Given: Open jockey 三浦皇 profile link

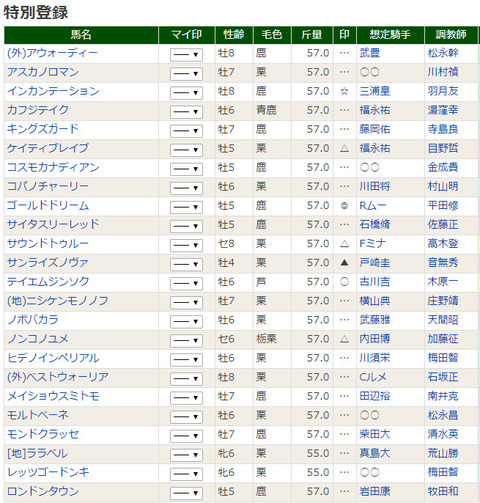Looking at the screenshot, I should (x=375, y=91).
